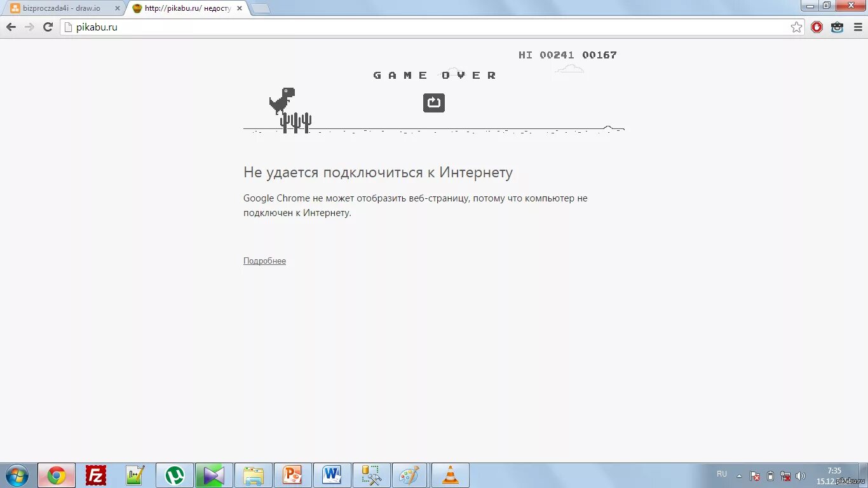Image resolution: width=868 pixels, height=488 pixels.
Task: Open uTorrent from the taskbar
Action: 175,475
